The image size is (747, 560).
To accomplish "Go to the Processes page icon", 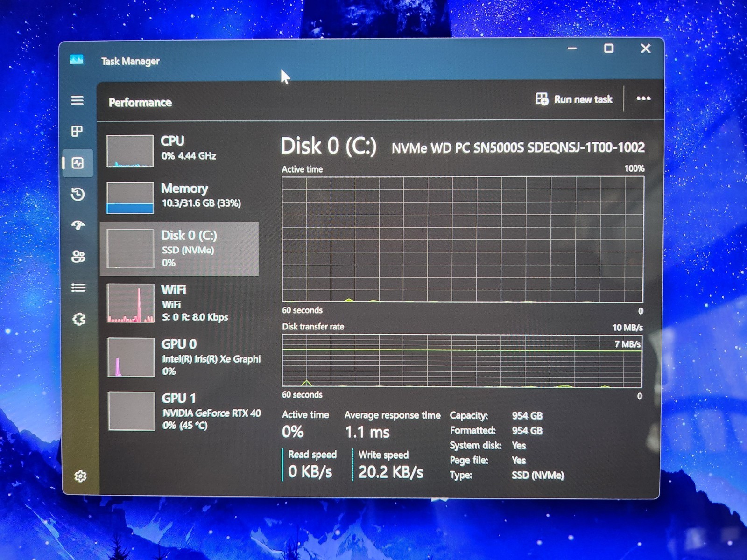I will coord(78,131).
